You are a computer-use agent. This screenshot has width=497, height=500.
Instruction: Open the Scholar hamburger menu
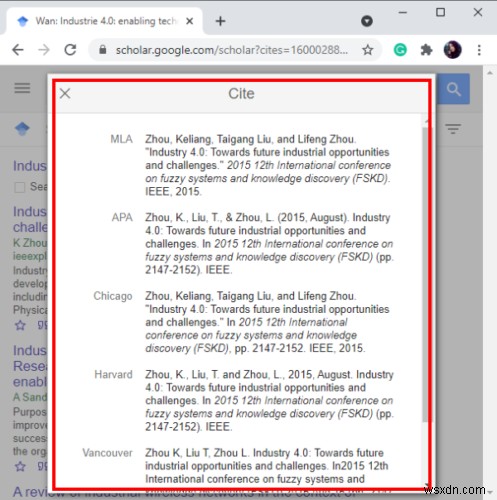coord(22,88)
